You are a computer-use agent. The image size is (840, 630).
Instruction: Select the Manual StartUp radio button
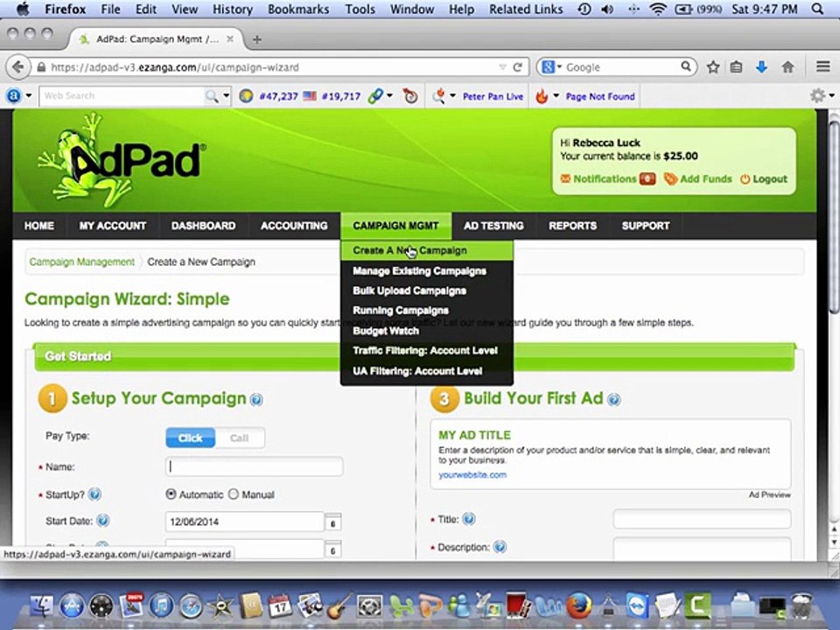233,493
